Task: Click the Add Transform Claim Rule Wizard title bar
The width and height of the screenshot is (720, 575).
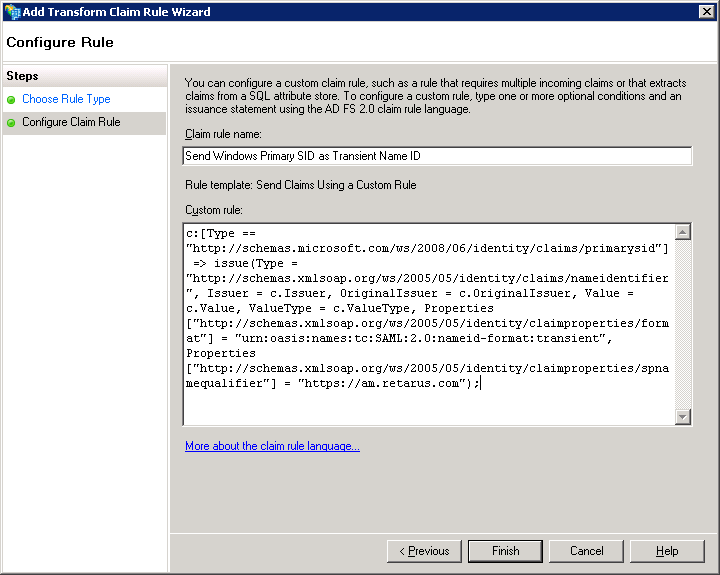Action: [x=350, y=11]
